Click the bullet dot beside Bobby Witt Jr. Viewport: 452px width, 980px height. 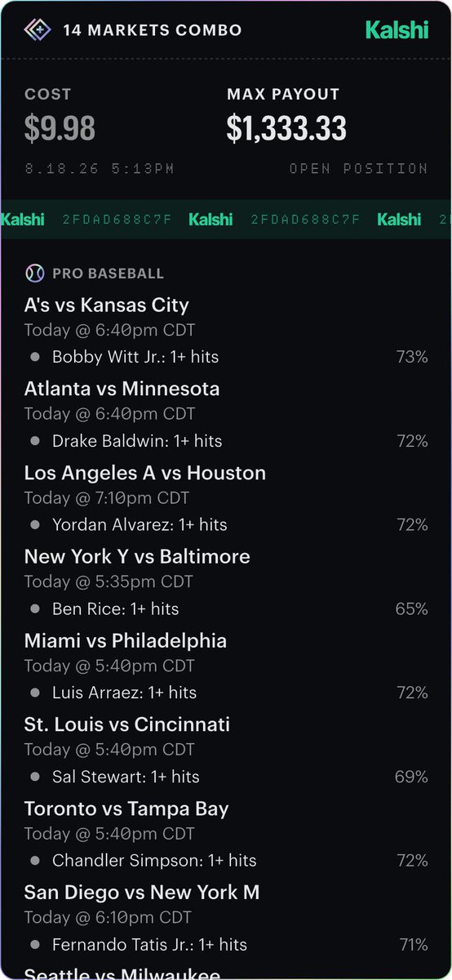coord(35,357)
